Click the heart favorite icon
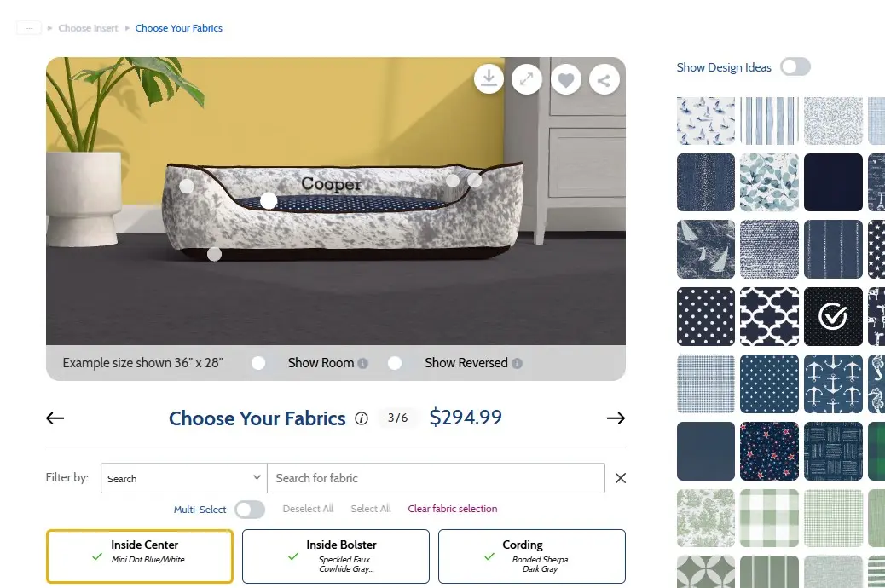This screenshot has height=588, width=885. [x=565, y=80]
